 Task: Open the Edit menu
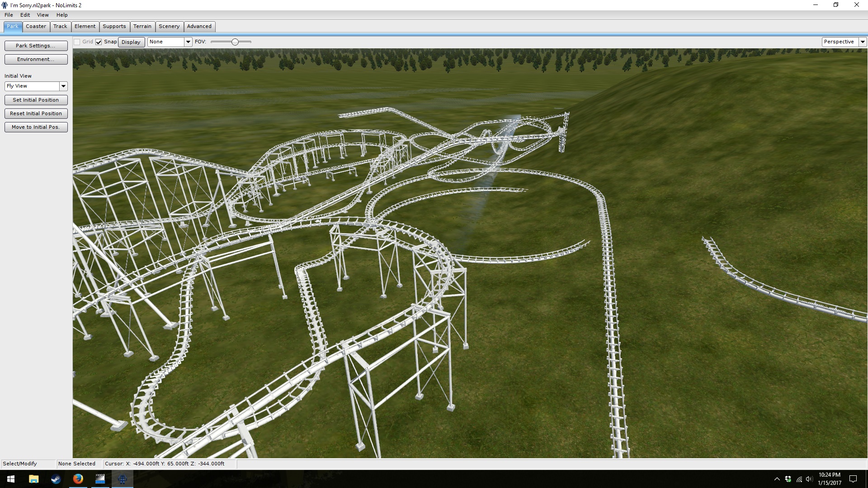pyautogui.click(x=25, y=15)
